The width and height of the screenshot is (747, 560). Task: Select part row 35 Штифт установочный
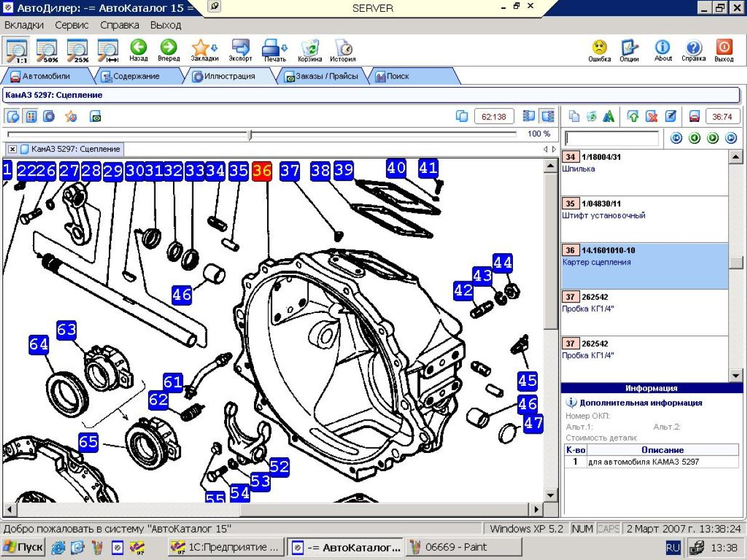pos(644,219)
